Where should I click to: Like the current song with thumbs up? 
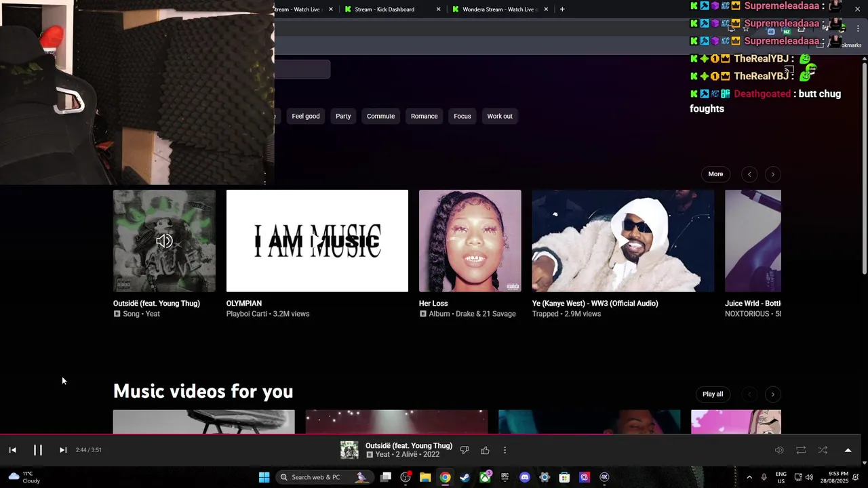click(x=485, y=450)
